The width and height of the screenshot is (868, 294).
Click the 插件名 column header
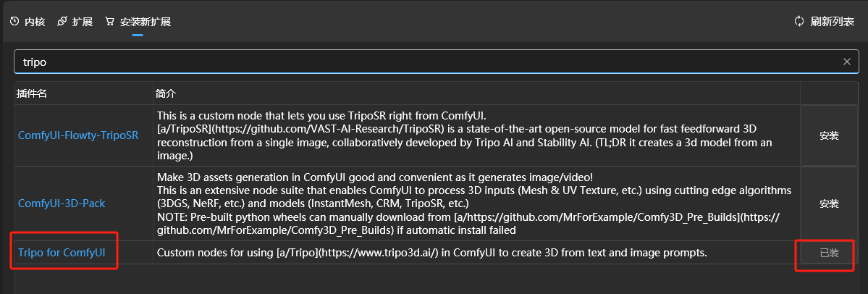coord(32,93)
